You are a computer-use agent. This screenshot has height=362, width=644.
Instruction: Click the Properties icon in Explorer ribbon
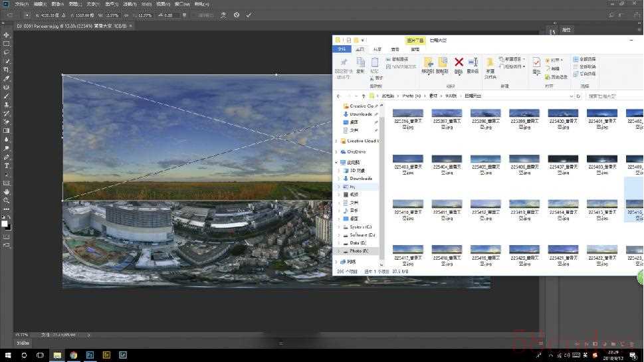tap(536, 62)
